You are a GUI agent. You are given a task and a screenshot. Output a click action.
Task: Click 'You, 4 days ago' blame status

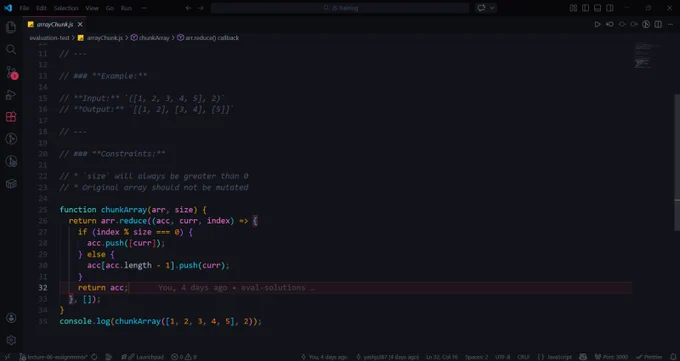pyautogui.click(x=325, y=357)
